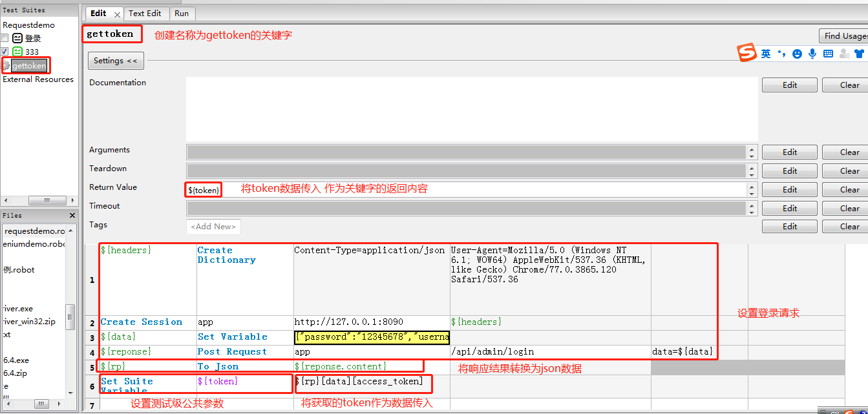The image size is (868, 414).
Task: Open the Sogou soft keyboard icon
Action: [828, 54]
